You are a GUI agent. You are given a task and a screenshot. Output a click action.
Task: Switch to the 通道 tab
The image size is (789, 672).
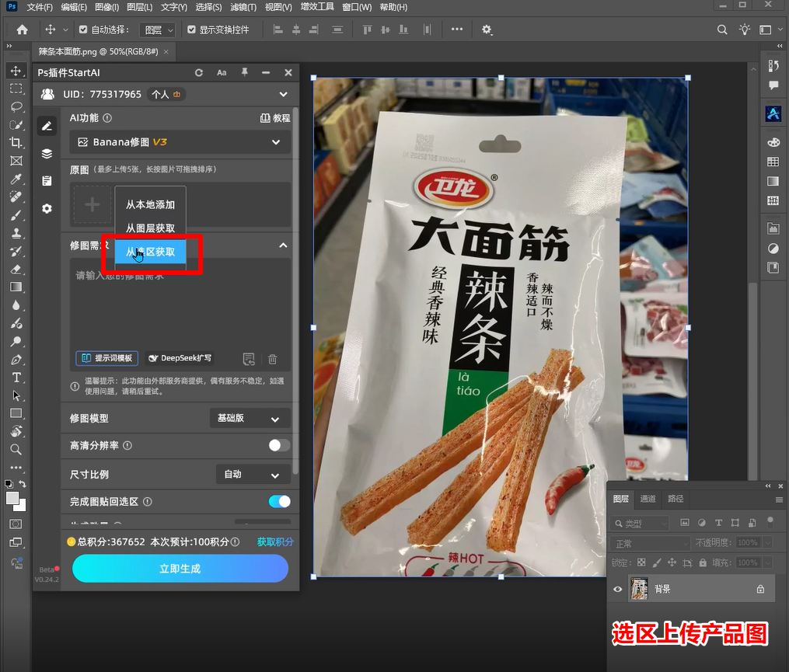648,499
